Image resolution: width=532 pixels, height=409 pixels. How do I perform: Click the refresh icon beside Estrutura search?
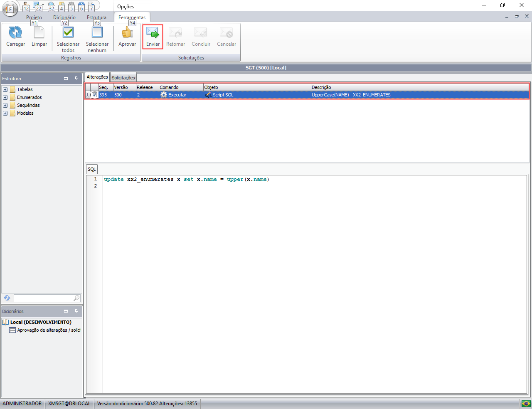7,298
